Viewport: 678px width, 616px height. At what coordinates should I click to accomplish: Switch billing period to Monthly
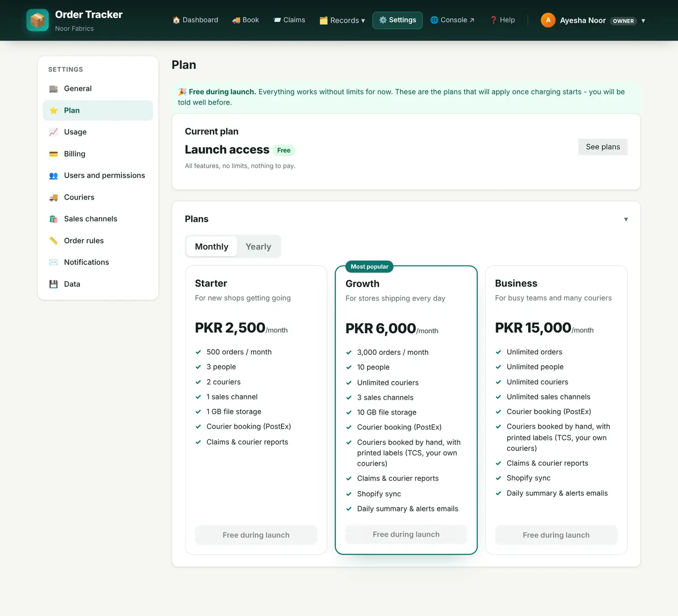[x=212, y=246]
